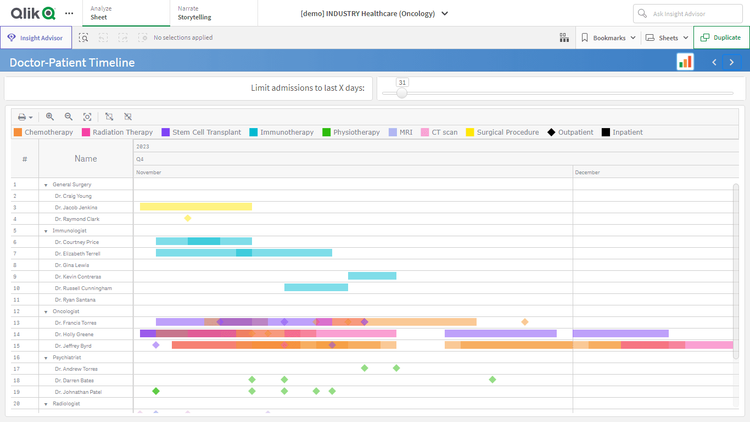Switch to the Narrate Storytelling tab

coord(194,13)
